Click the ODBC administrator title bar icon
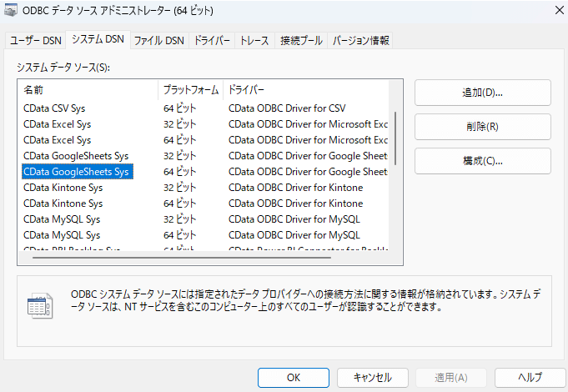Viewport: 568px width, 392px height. click(x=11, y=10)
